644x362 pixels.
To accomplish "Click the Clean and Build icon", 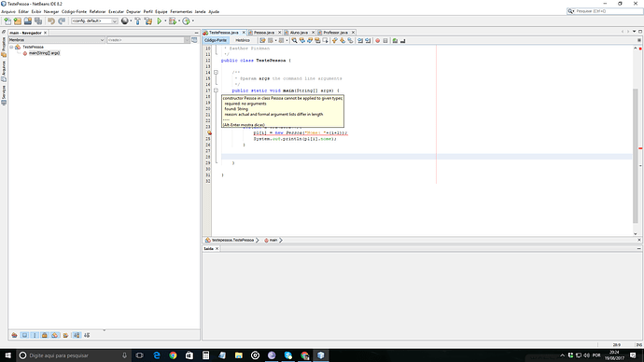I will tap(148, 21).
